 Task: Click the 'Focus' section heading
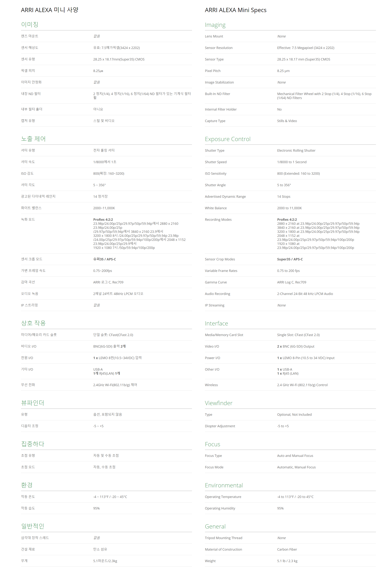tap(212, 444)
